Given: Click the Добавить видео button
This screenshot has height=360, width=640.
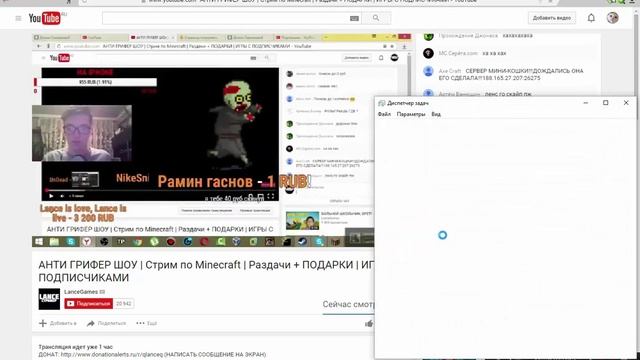Looking at the screenshot, I should click(x=551, y=18).
